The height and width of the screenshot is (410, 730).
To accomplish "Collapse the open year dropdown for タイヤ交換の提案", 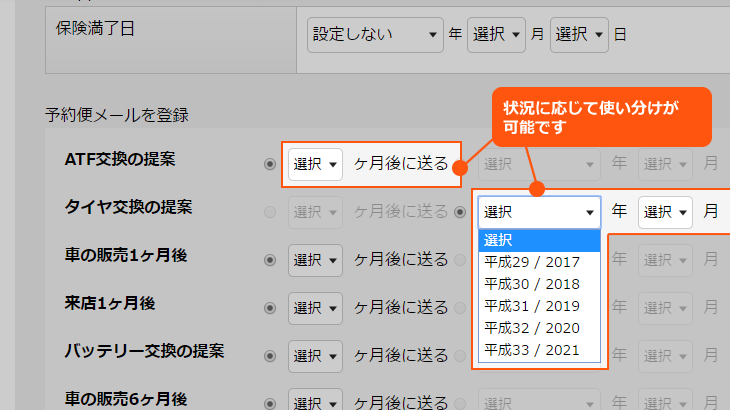I will [x=540, y=212].
